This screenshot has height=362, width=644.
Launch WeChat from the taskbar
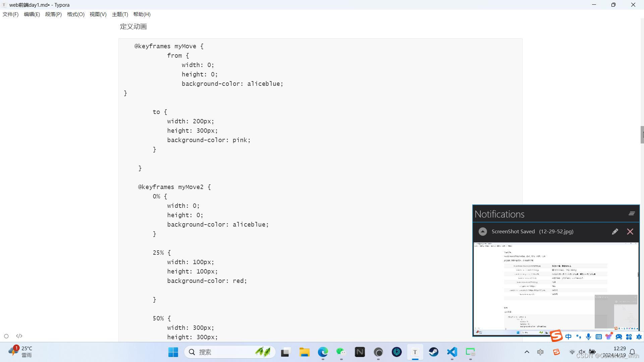[x=341, y=352]
